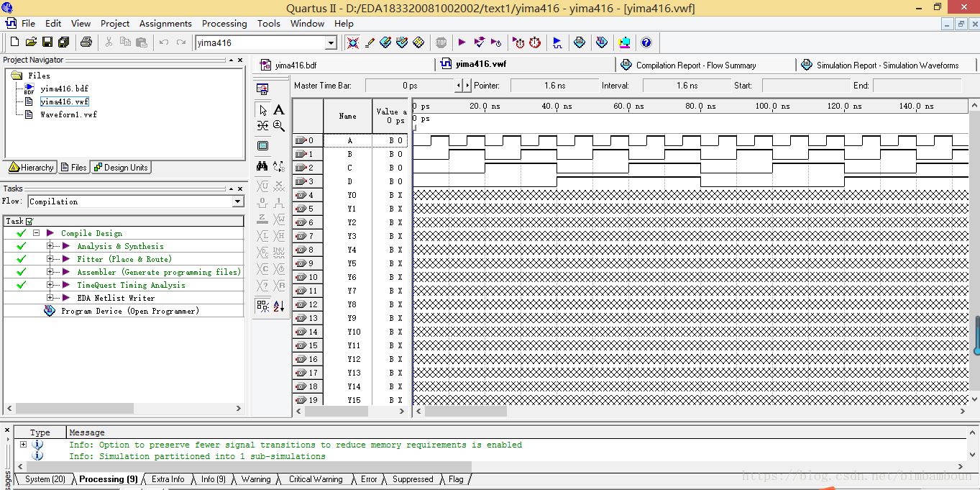Click the Detach Window icon above the tools
Screen dimensions: 980x490
263,89
